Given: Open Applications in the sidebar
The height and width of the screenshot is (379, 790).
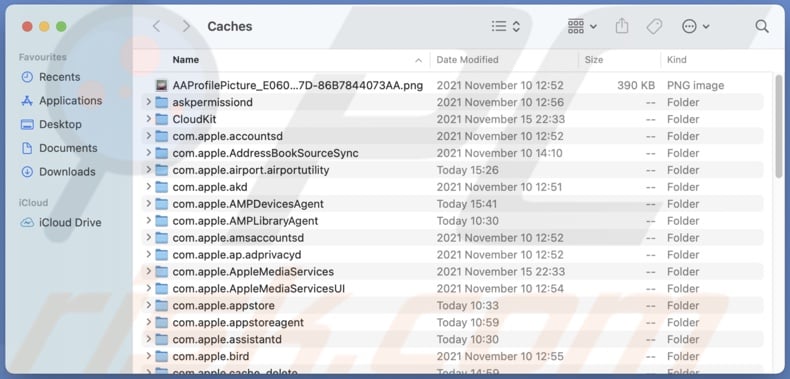Looking at the screenshot, I should pyautogui.click(x=61, y=101).
